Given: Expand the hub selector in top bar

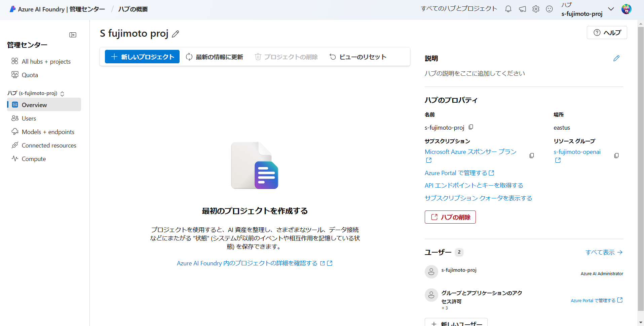Looking at the screenshot, I should click(x=611, y=9).
